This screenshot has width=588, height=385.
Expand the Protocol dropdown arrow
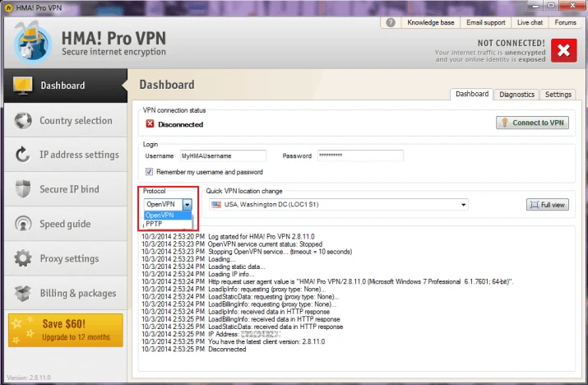click(187, 205)
